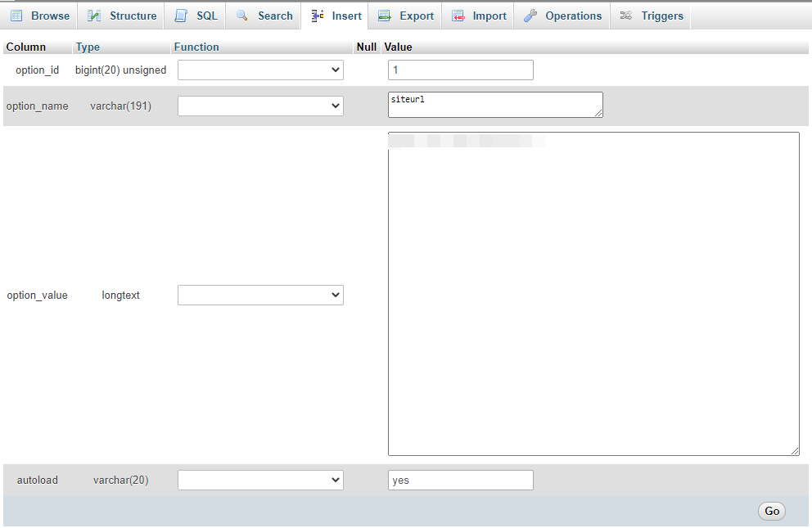Expand the option_value function dropdown
Image resolution: width=812 pixels, height=528 pixels.
[x=260, y=295]
